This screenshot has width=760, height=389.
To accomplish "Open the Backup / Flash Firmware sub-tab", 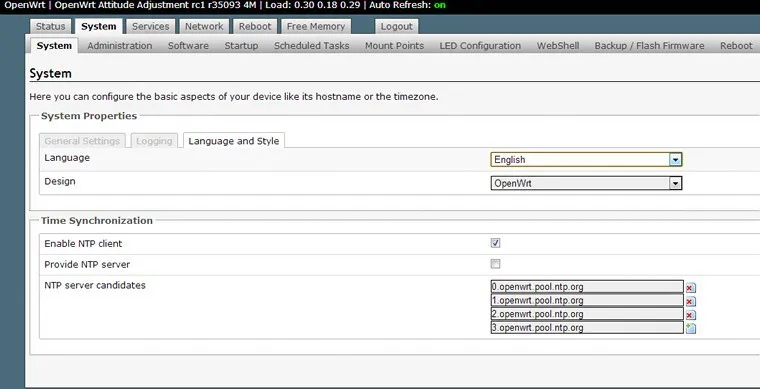I will click(649, 46).
